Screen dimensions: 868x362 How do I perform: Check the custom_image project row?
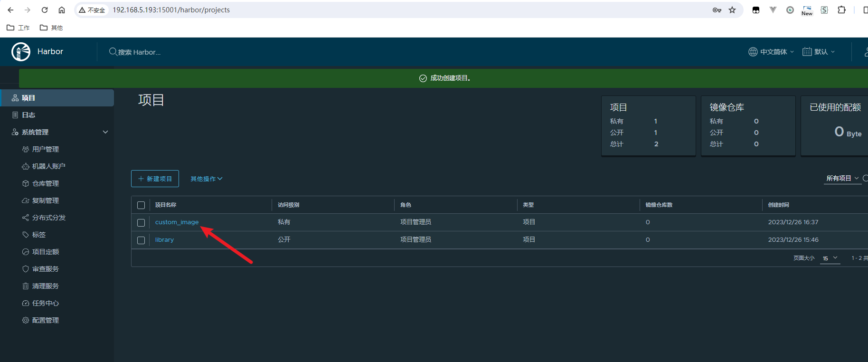pos(141,223)
